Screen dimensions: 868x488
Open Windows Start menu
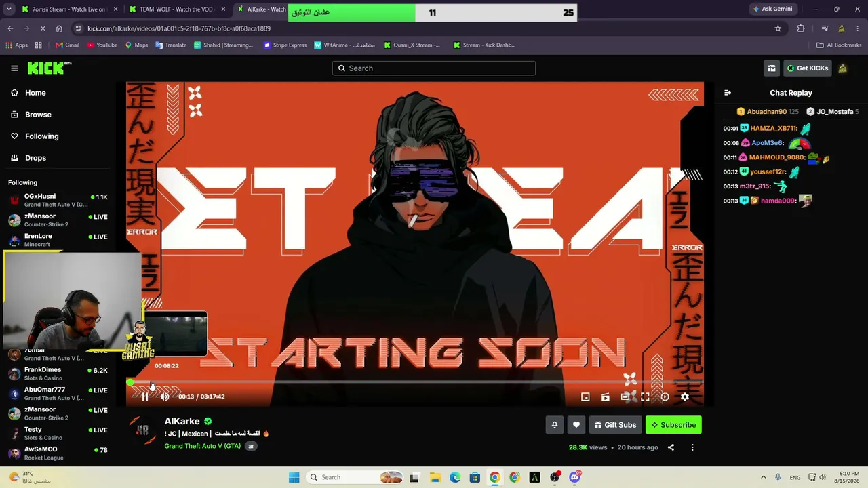[294, 477]
